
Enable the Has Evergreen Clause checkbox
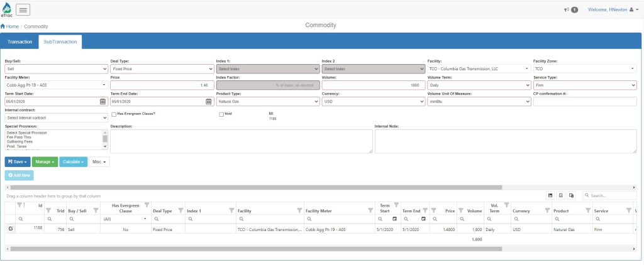pos(113,114)
